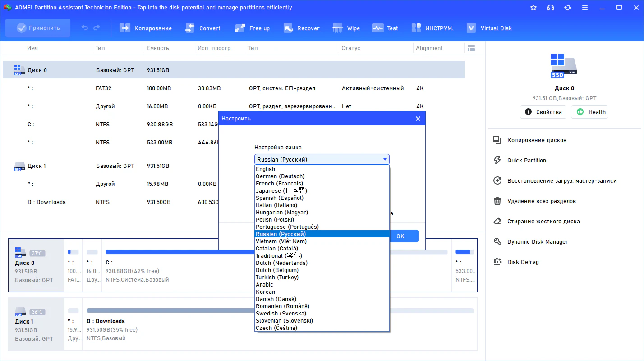
Task: Click the Wipe toolbar icon
Action: [x=338, y=28]
